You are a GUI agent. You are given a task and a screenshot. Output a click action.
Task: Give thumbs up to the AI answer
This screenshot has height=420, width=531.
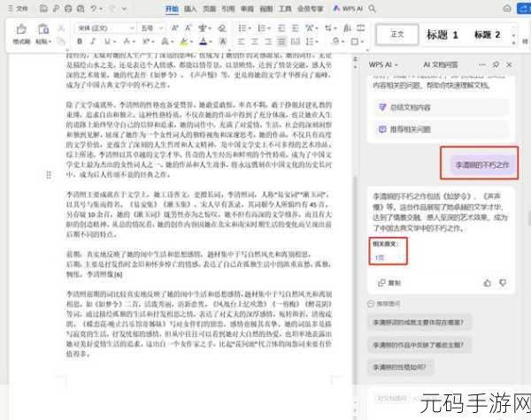(488, 283)
